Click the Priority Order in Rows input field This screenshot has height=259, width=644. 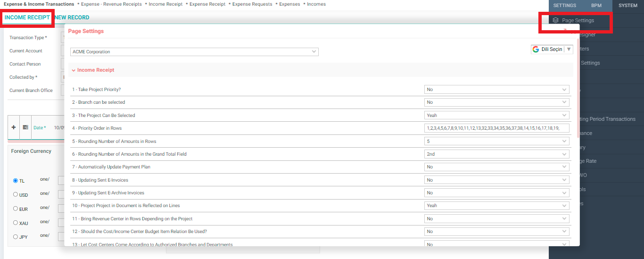tap(496, 128)
